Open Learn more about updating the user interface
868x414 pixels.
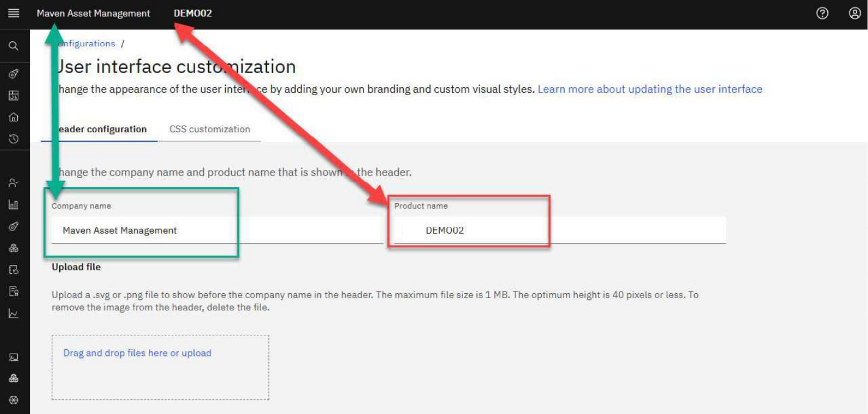pos(650,89)
